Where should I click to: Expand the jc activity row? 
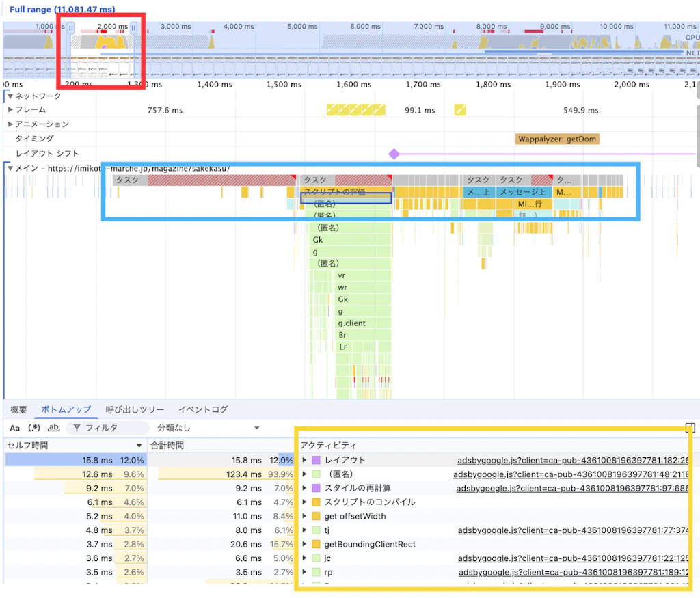click(304, 558)
